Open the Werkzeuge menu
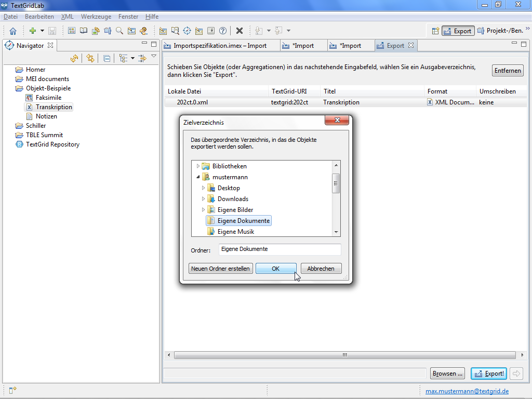This screenshot has width=532, height=399. coord(96,17)
